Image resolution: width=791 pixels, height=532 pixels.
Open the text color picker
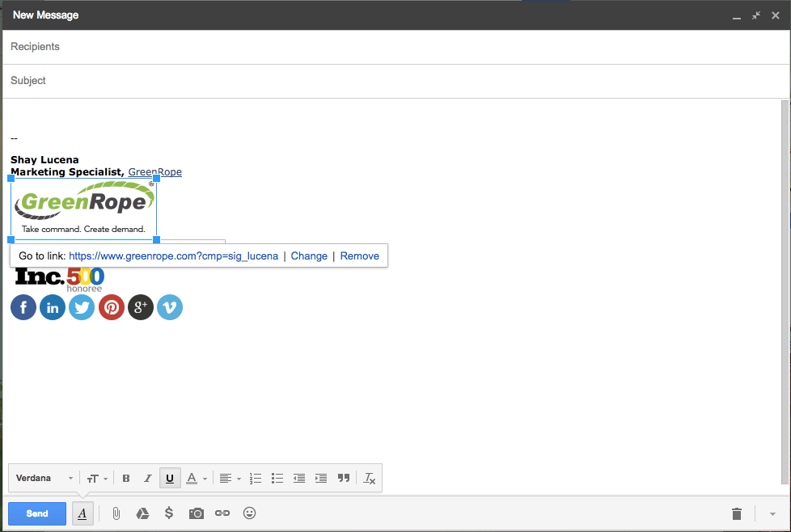197,478
